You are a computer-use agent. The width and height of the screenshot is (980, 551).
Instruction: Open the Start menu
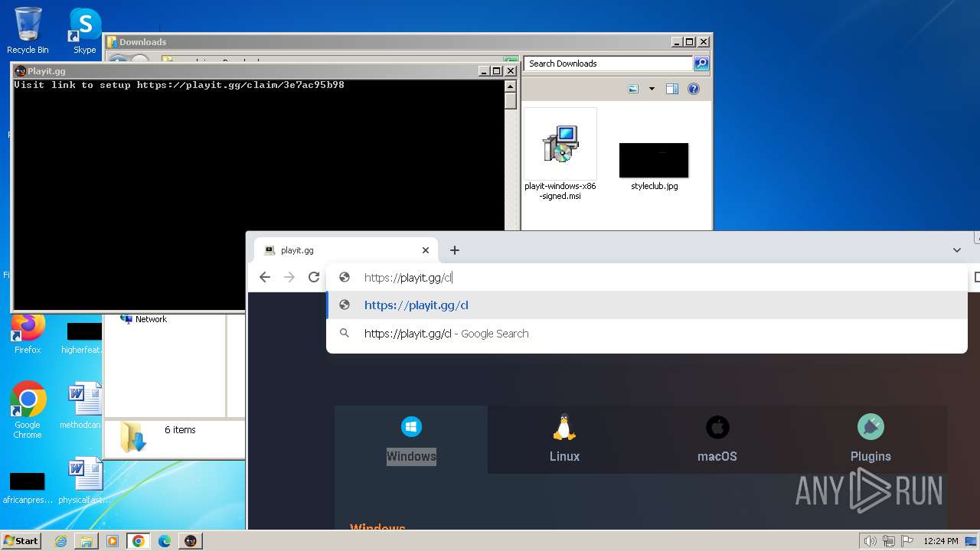pyautogui.click(x=21, y=541)
